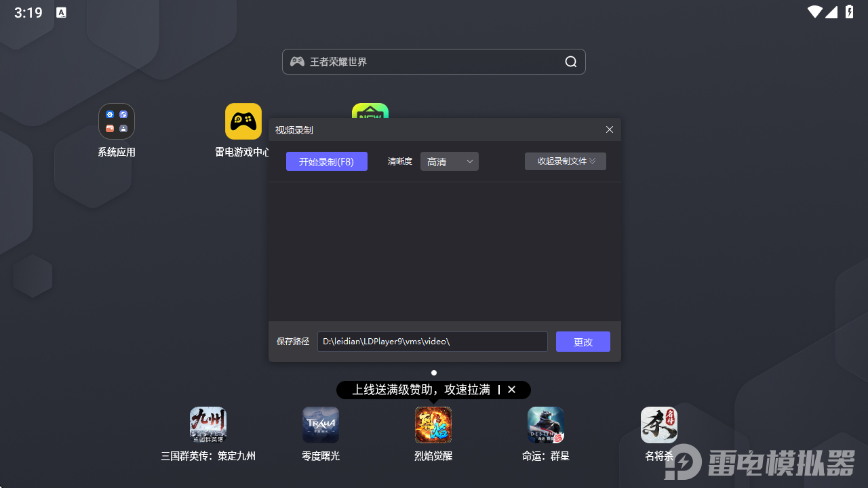
Task: Click the battery indicator icon
Action: (848, 12)
